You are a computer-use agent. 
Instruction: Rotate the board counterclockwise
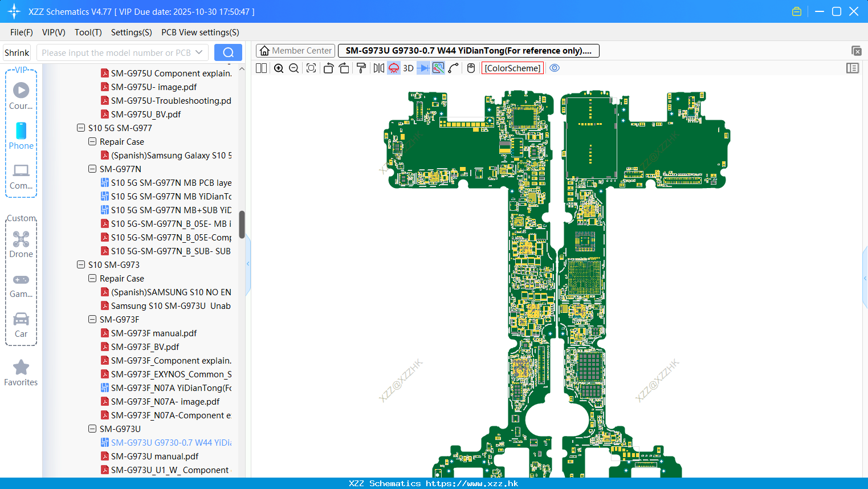click(328, 68)
